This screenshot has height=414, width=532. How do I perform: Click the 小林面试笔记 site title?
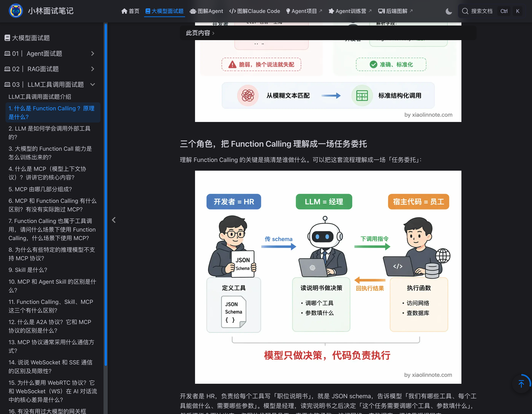(51, 11)
